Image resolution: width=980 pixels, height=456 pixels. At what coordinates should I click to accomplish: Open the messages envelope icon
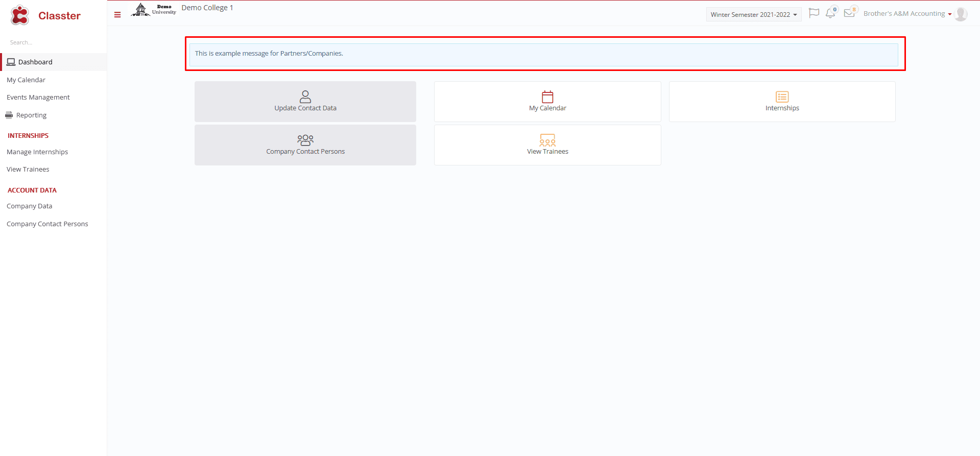tap(849, 13)
